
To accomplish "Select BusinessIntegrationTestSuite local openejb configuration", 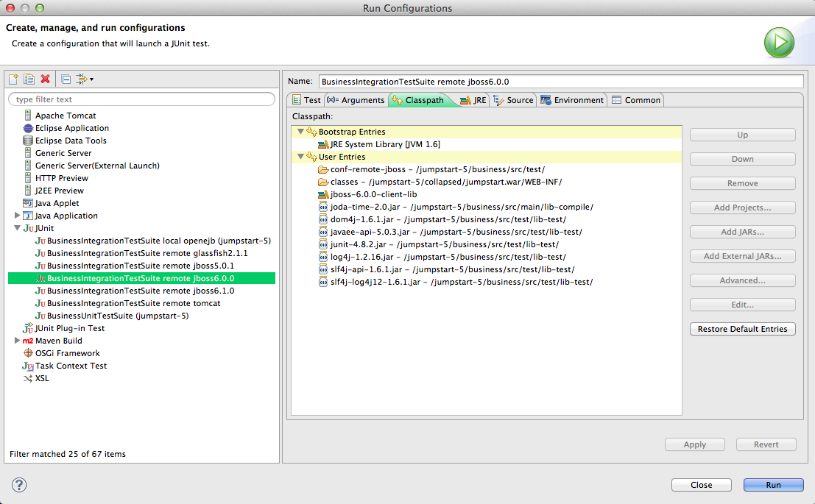I will pos(153,241).
